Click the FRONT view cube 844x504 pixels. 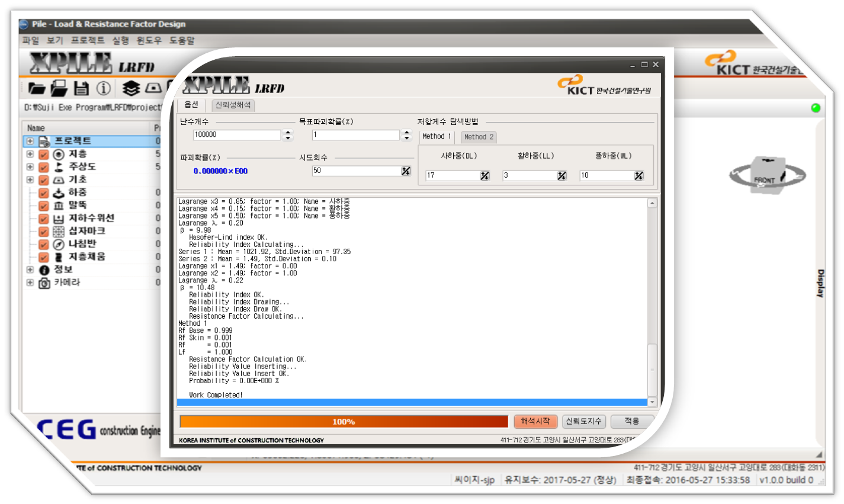[x=768, y=174]
